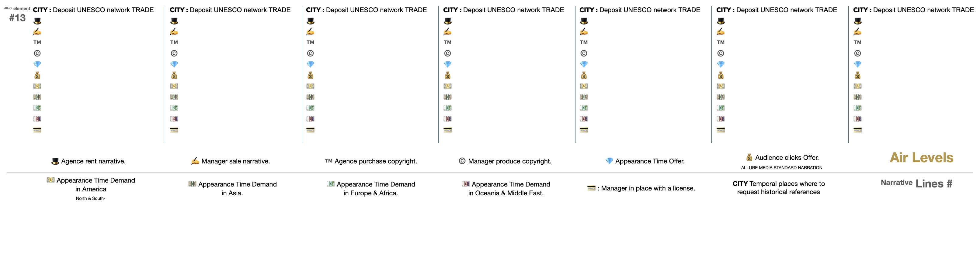
Task: Click the leftmost 'CITY : Deposit UNESCO network TRADE' header
Action: 94,10
